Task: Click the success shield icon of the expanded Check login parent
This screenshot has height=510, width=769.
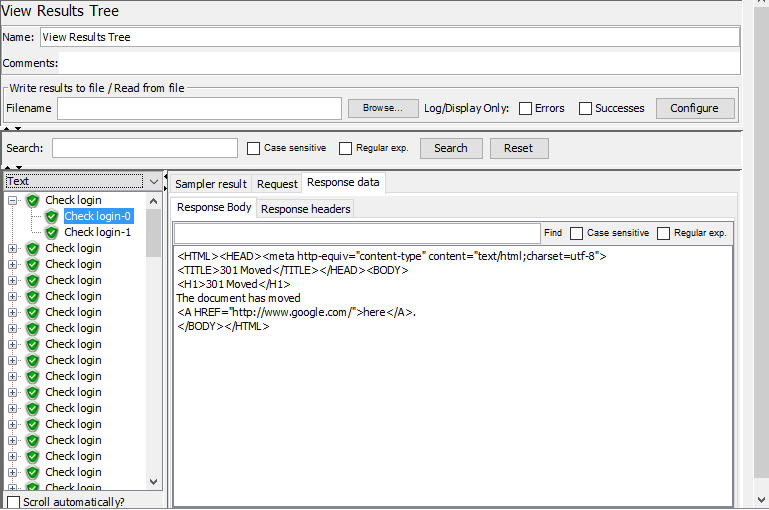Action: click(33, 200)
